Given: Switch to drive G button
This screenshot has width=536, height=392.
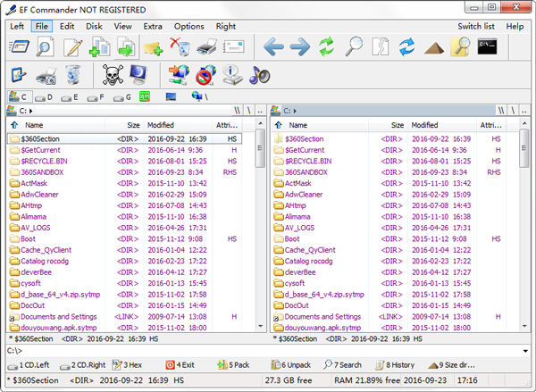Looking at the screenshot, I should [122, 97].
